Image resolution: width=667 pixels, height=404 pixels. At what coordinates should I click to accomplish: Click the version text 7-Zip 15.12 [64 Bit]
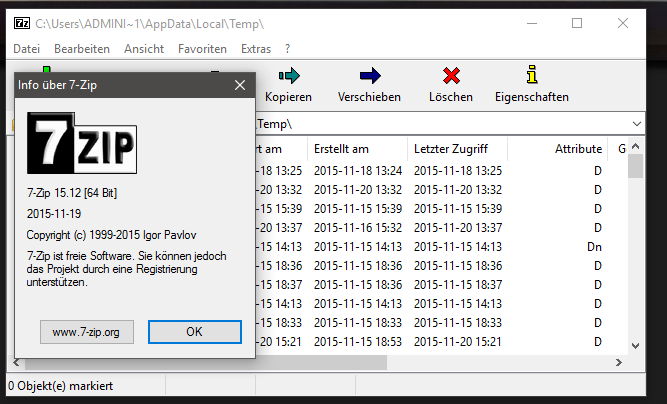click(x=72, y=193)
